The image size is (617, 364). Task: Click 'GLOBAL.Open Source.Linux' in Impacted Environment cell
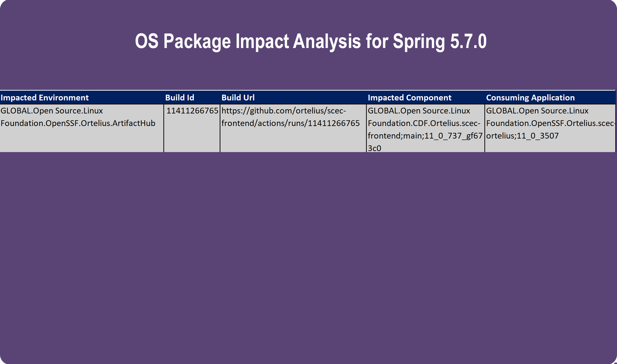click(x=52, y=111)
